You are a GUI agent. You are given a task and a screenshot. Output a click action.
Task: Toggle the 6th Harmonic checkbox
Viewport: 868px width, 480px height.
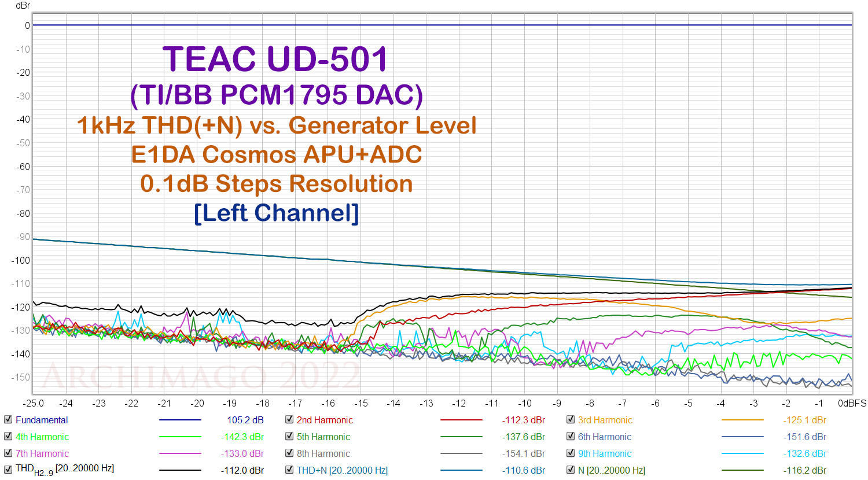tap(571, 437)
